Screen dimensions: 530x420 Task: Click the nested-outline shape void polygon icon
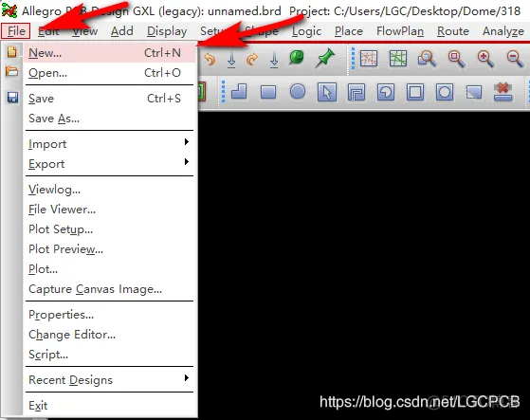[x=356, y=92]
